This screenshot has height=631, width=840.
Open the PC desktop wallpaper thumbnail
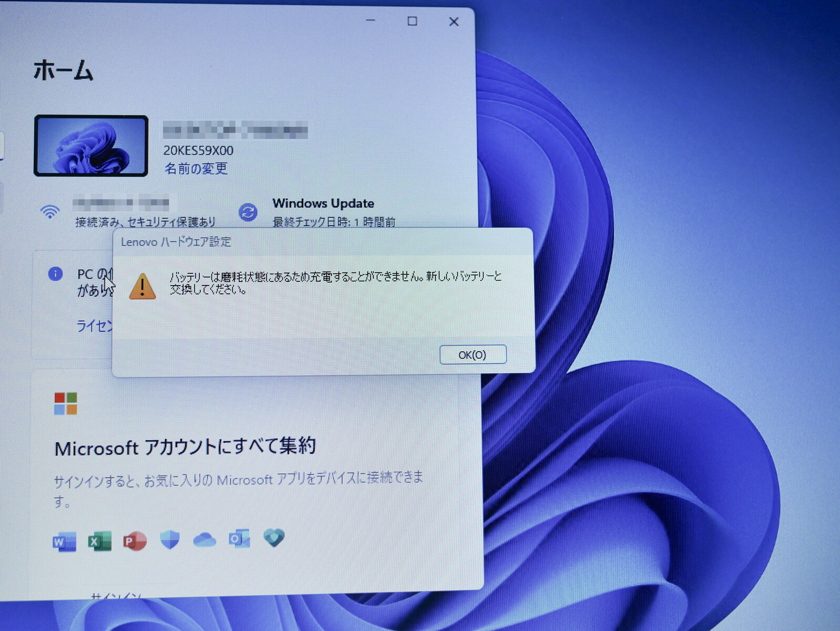tap(91, 146)
